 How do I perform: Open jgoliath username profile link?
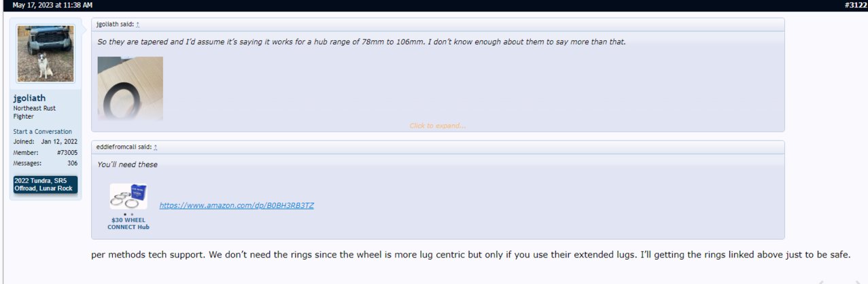coord(29,98)
